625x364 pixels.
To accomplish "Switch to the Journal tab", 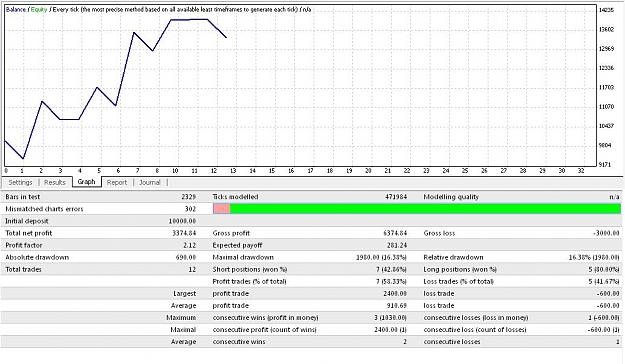I will click(149, 182).
